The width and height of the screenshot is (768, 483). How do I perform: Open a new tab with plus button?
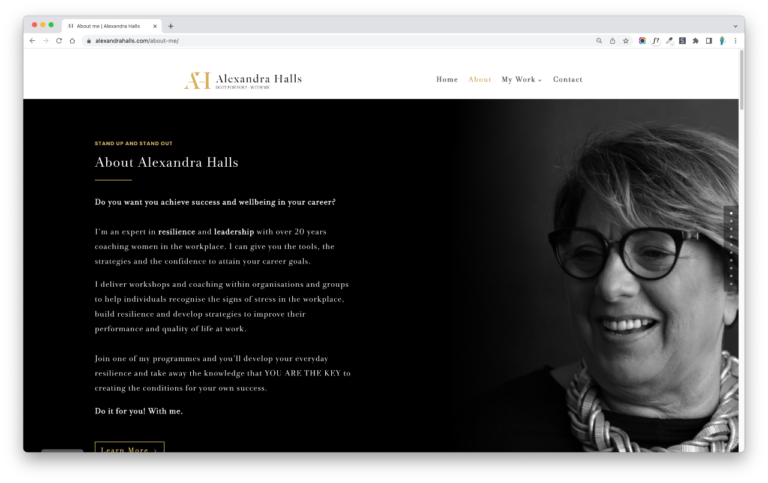pyautogui.click(x=170, y=26)
